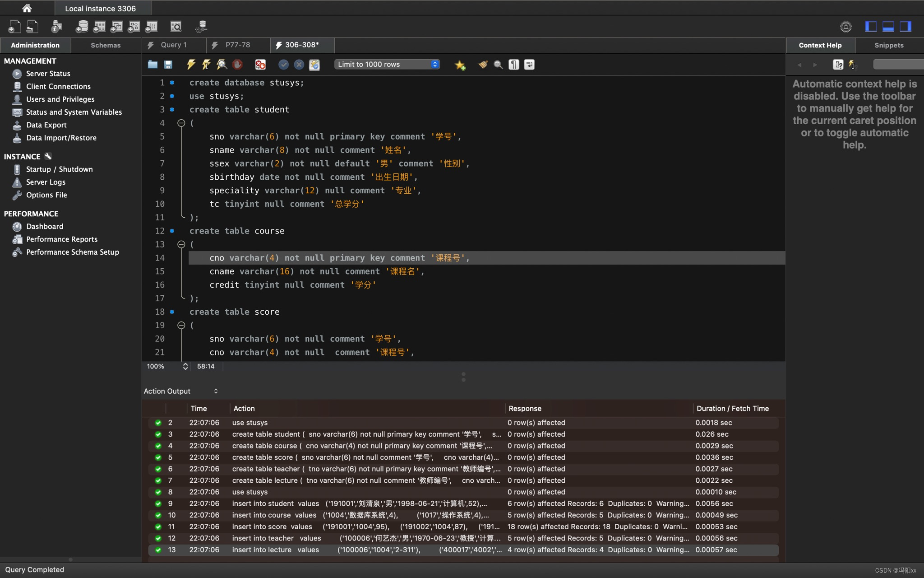Search table data icon in main toolbar
Image resolution: width=924 pixels, height=578 pixels.
[x=176, y=27]
